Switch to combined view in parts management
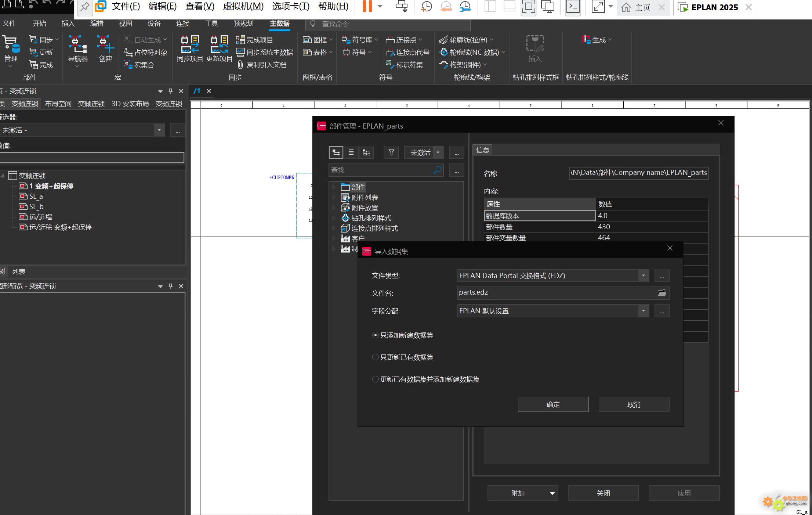This screenshot has height=515, width=812. tap(366, 152)
